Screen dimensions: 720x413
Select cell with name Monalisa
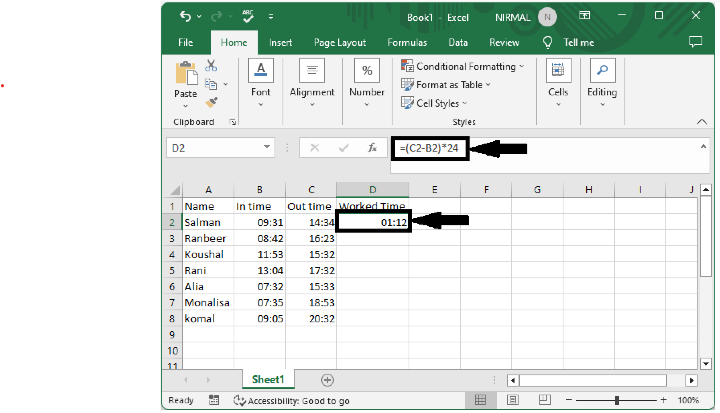click(x=208, y=303)
